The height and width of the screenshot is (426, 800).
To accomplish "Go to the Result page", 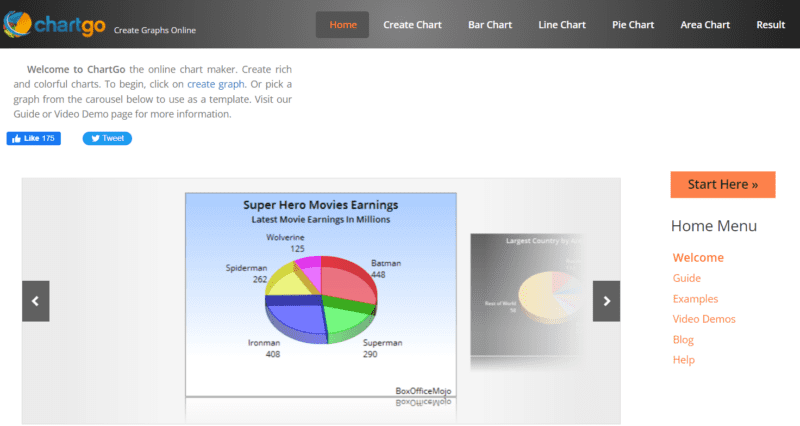I will point(770,25).
